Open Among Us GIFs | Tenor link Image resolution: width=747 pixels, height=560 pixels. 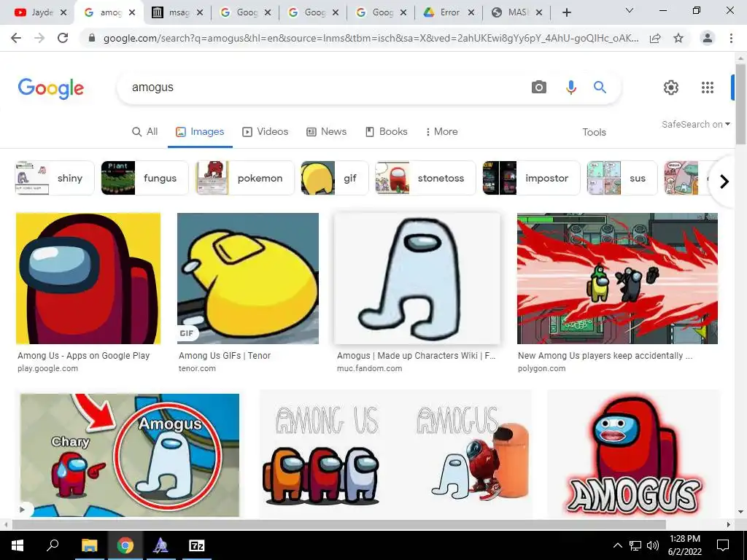(x=225, y=356)
